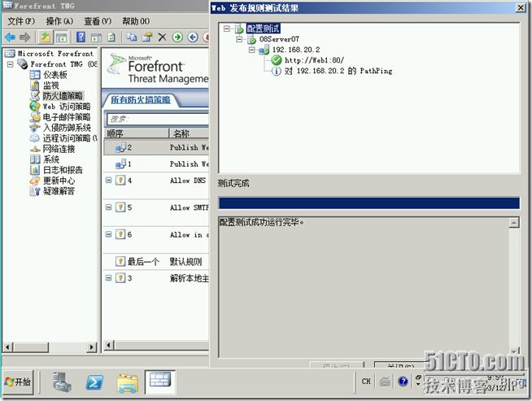Click the Refresh toolbar icon
The height and width of the screenshot is (401, 532).
(x=111, y=37)
